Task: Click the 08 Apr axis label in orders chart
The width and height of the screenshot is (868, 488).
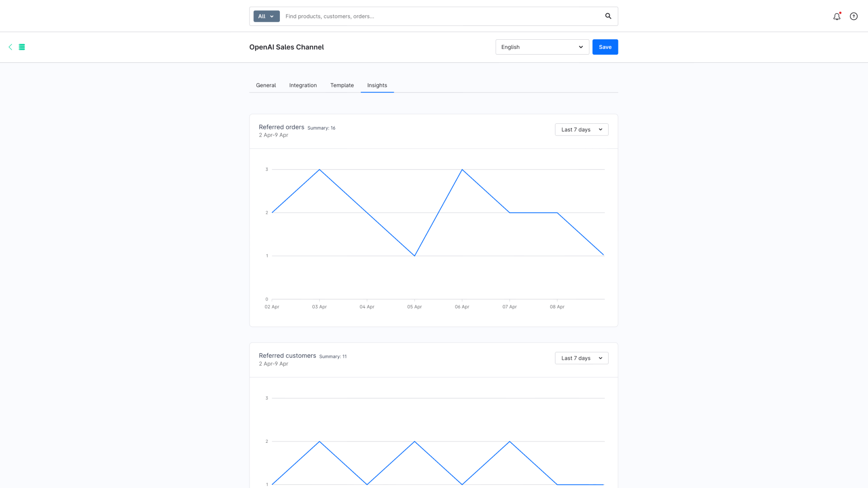Action: [x=557, y=307]
